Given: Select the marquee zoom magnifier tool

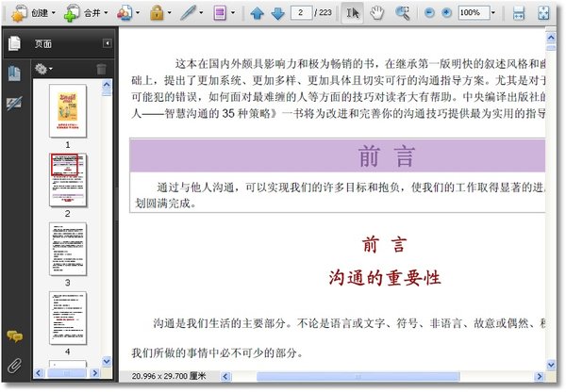Looking at the screenshot, I should 402,13.
